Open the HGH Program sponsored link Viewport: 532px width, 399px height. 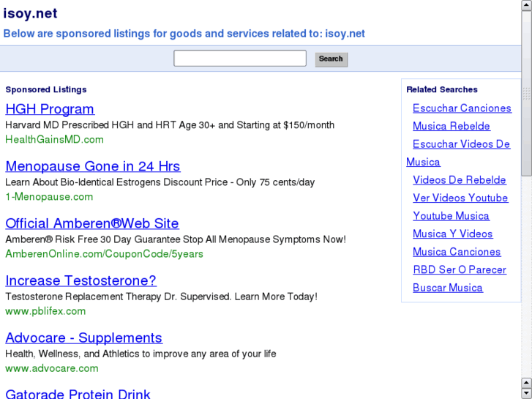tap(50, 109)
